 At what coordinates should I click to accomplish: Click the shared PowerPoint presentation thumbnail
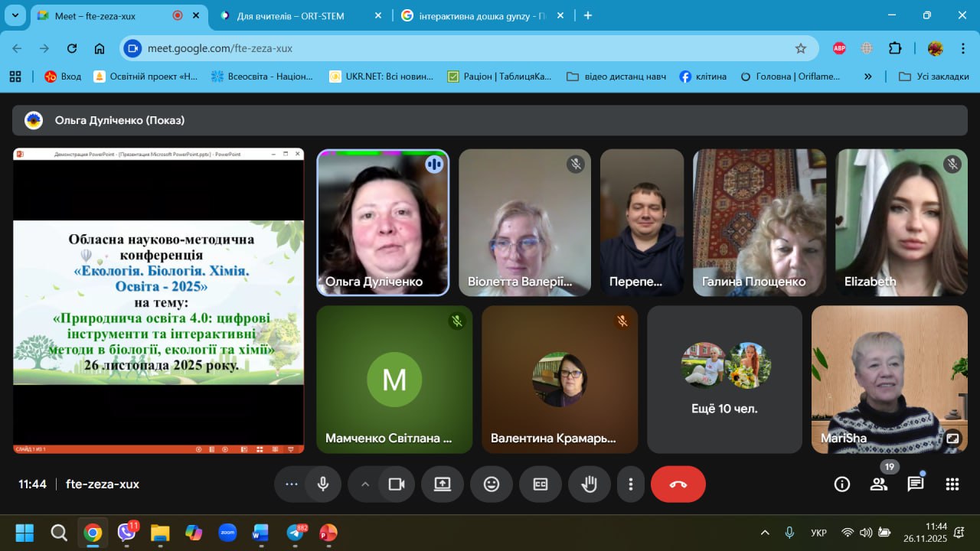[158, 301]
